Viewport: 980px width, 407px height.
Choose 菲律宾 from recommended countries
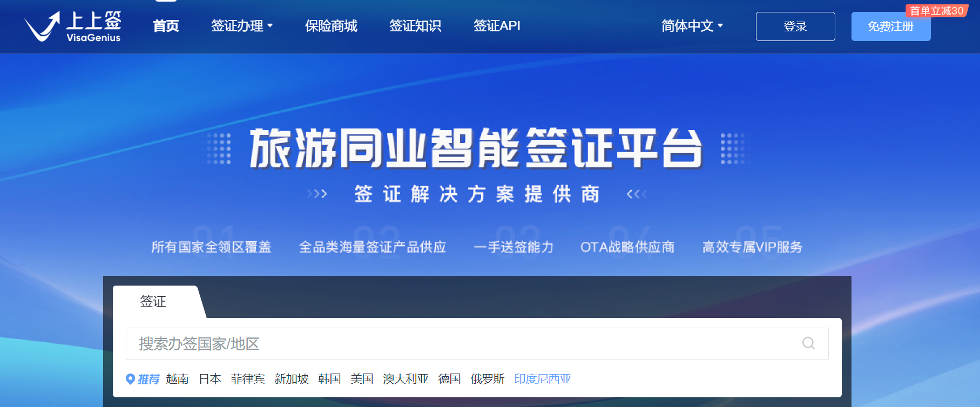(x=248, y=379)
